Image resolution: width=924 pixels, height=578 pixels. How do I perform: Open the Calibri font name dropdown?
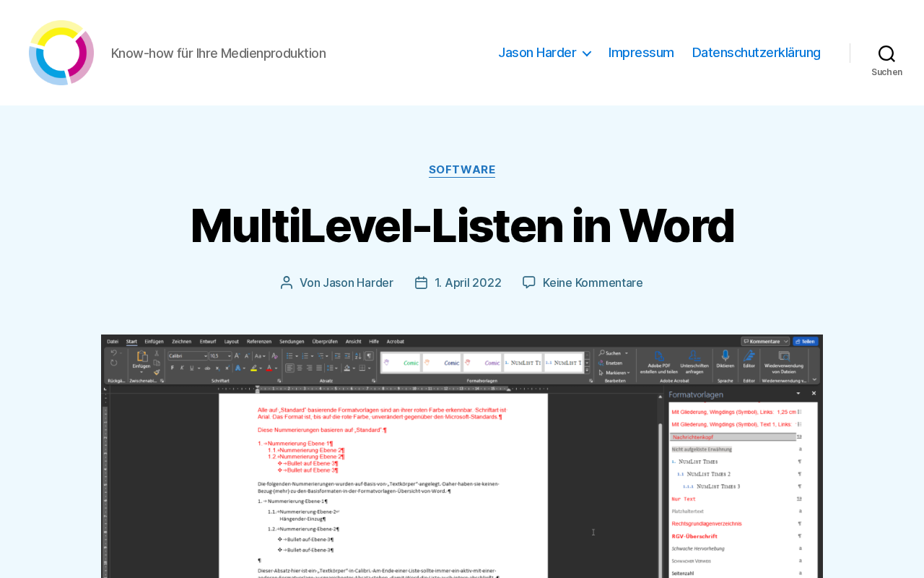(x=188, y=355)
